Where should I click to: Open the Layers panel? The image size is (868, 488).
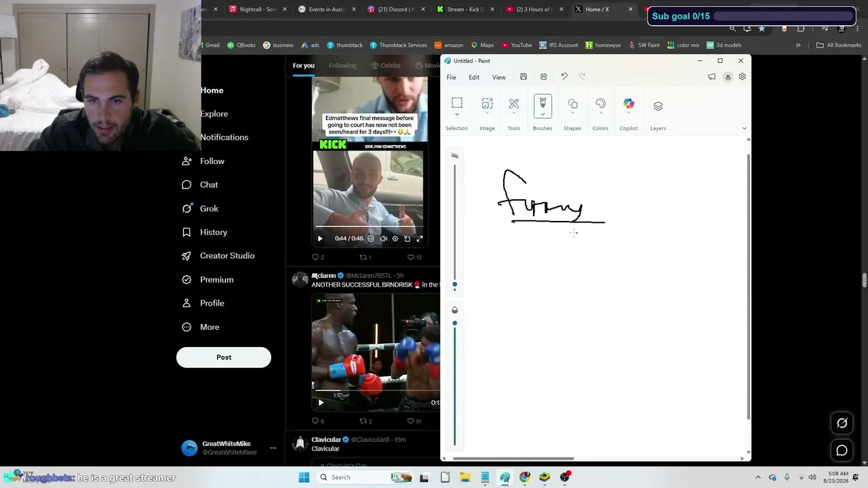[x=658, y=106]
